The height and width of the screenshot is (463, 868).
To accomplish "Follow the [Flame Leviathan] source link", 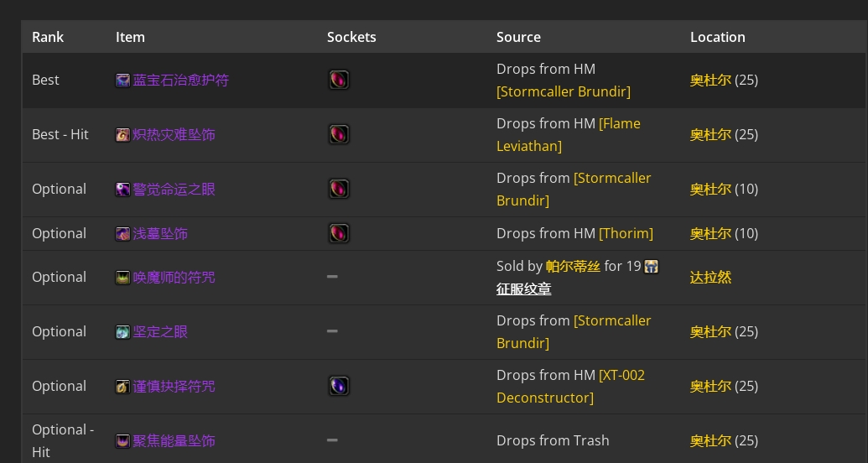I will 569,134.
